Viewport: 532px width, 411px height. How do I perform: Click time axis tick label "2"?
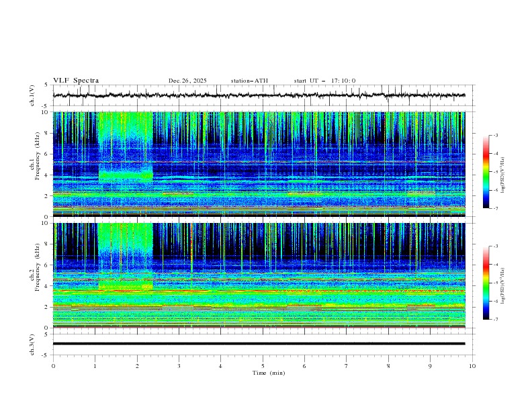(137, 366)
